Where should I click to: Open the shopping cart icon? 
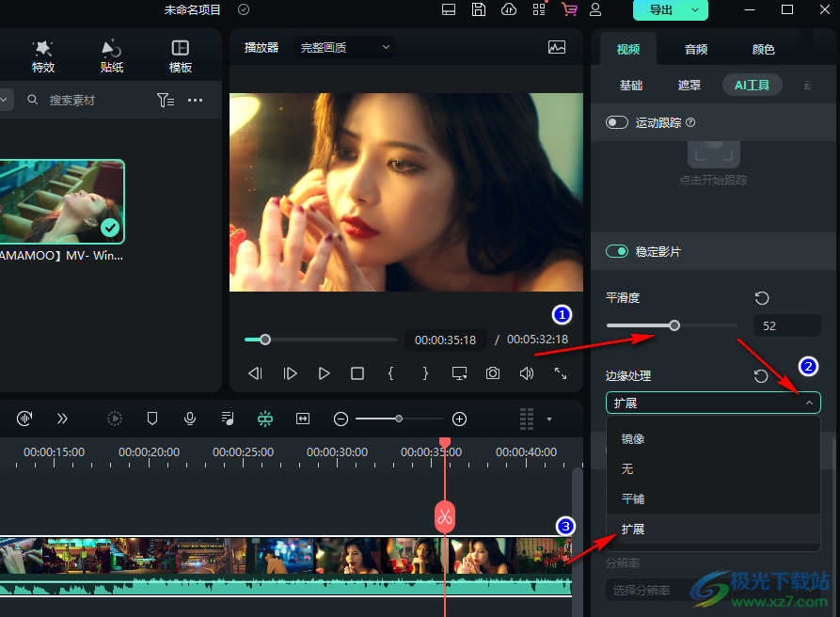pyautogui.click(x=569, y=9)
